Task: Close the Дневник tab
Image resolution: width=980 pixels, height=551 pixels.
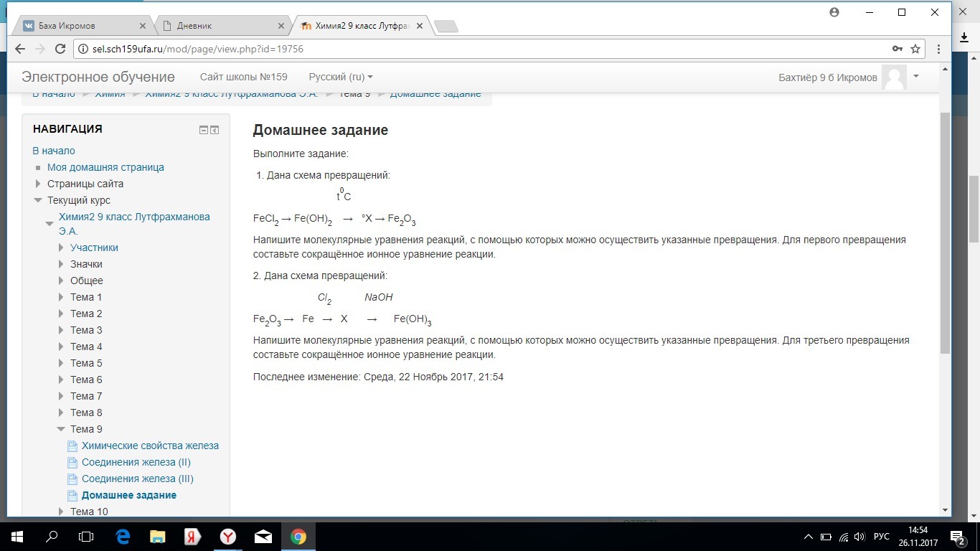Action: coord(281,26)
